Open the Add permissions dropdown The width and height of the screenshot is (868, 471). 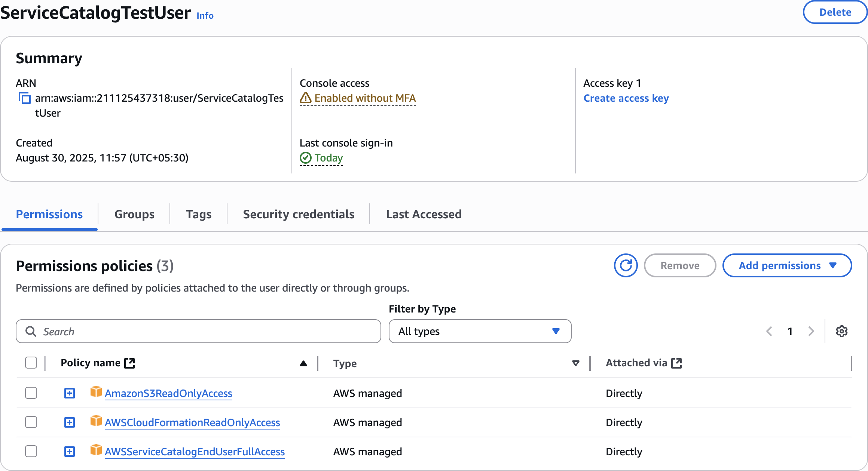tap(787, 266)
